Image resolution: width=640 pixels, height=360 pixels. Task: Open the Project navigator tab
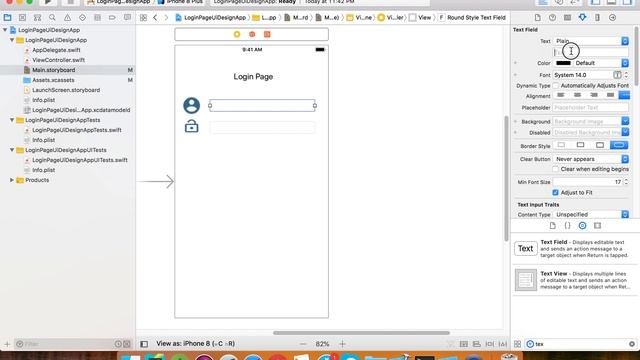click(x=7, y=18)
